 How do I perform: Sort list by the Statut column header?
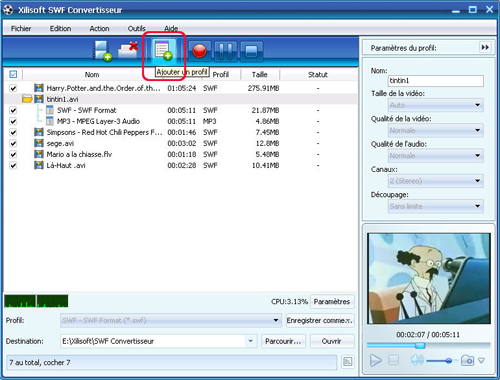[x=318, y=74]
